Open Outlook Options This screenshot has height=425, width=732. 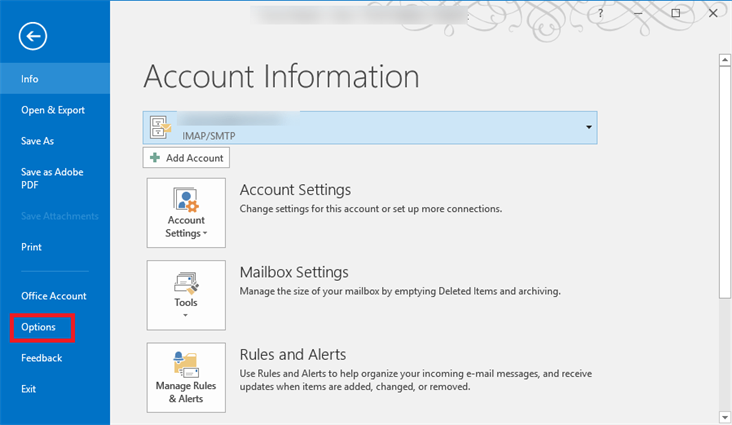pos(38,327)
